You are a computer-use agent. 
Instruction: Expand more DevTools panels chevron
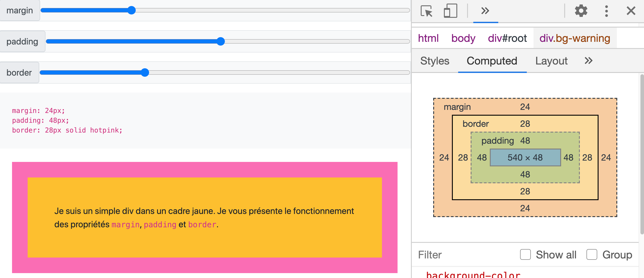[x=485, y=11]
